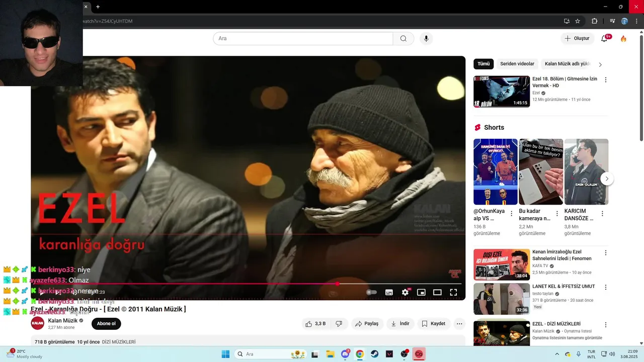Image resolution: width=644 pixels, height=362 pixels.
Task: Open Discord from taskbar
Action: (x=345, y=354)
